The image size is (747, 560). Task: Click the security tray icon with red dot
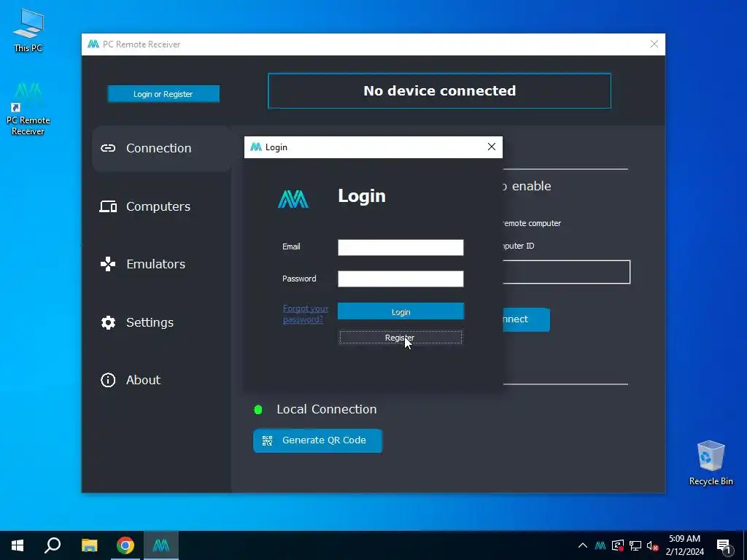point(618,545)
